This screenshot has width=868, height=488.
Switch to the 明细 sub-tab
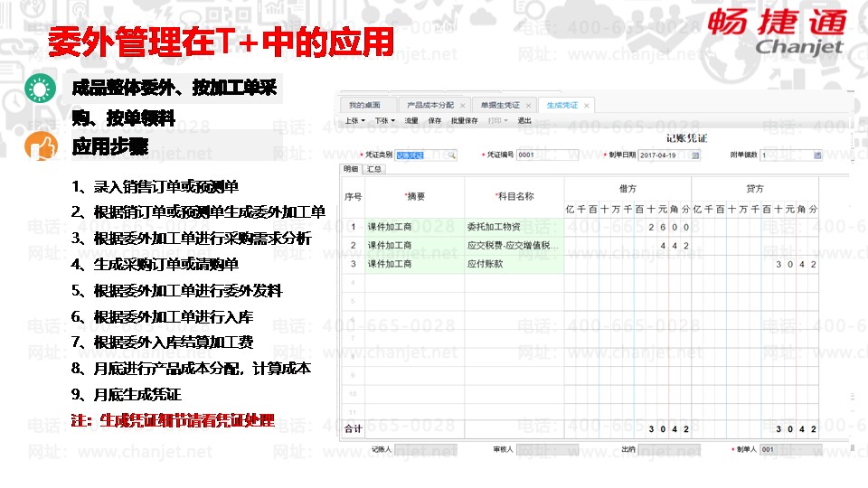pos(351,169)
